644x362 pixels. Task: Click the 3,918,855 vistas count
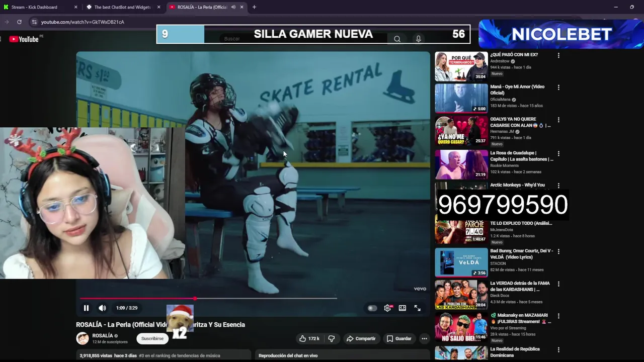point(96,355)
